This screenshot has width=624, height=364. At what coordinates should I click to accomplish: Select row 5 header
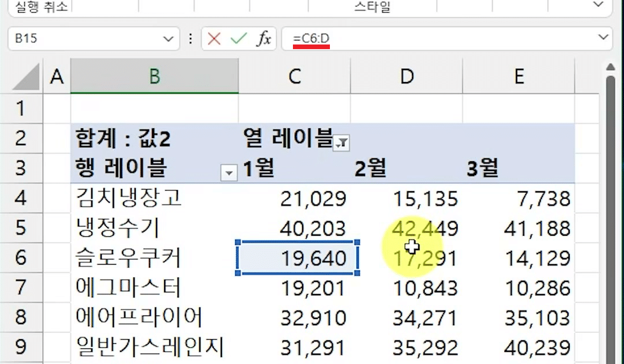21,228
